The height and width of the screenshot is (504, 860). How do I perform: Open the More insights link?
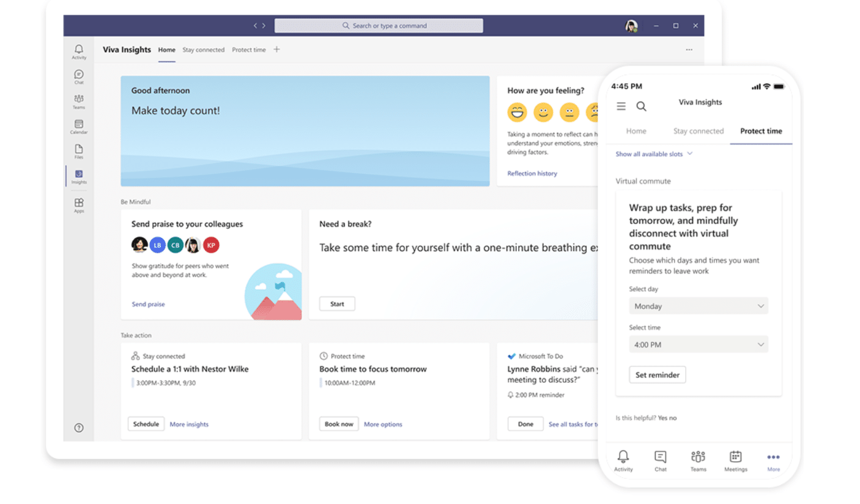pyautogui.click(x=189, y=424)
